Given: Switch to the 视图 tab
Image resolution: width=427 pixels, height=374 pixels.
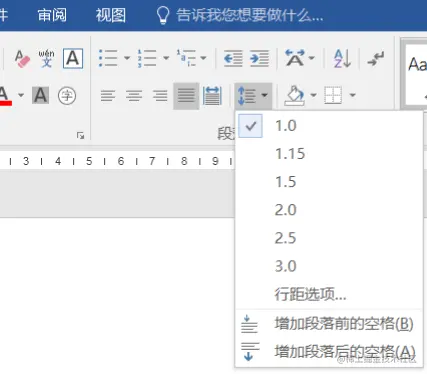Looking at the screenshot, I should [x=111, y=15].
